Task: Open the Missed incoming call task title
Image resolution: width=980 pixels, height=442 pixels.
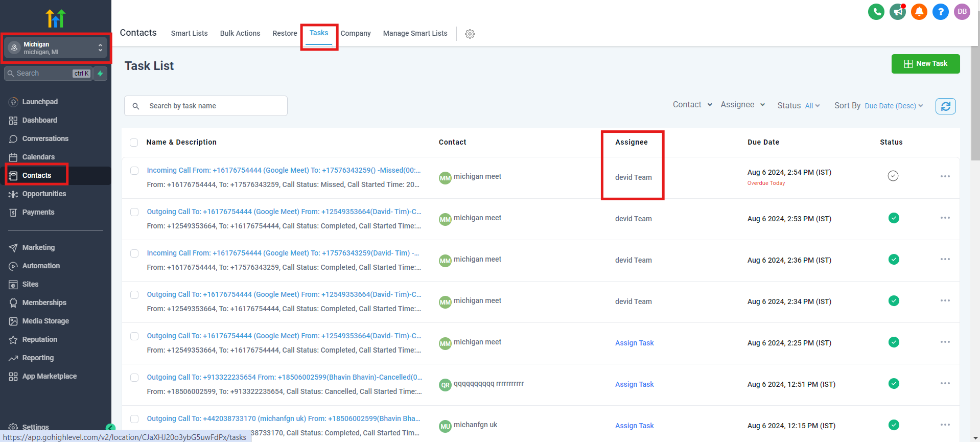Action: 284,170
